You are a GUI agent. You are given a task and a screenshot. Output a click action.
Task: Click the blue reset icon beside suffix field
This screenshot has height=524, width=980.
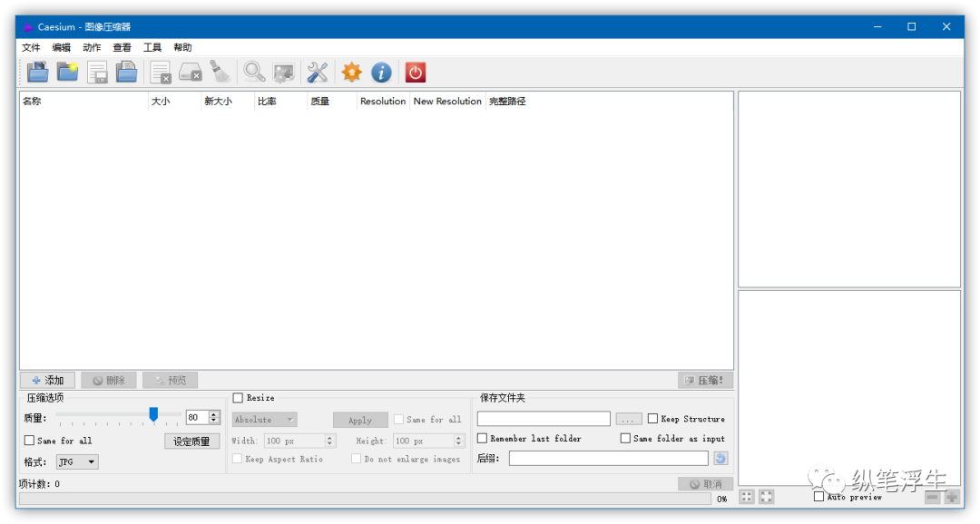click(x=720, y=459)
